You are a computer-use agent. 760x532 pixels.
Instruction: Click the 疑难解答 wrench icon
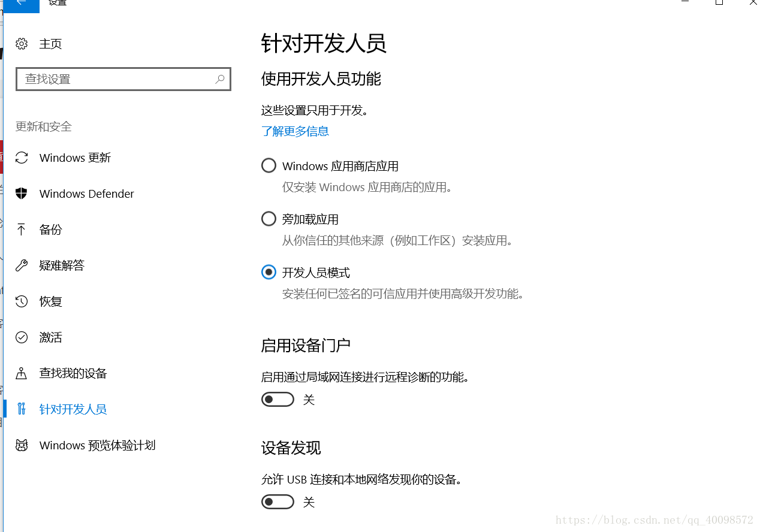pyautogui.click(x=22, y=265)
